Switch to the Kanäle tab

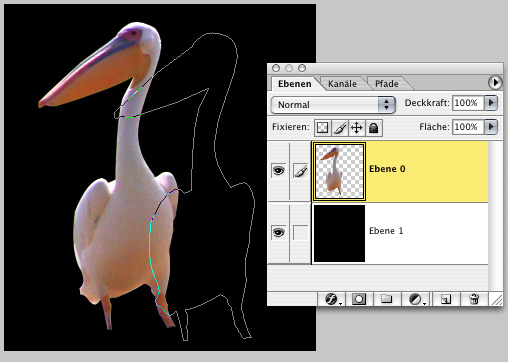(342, 84)
